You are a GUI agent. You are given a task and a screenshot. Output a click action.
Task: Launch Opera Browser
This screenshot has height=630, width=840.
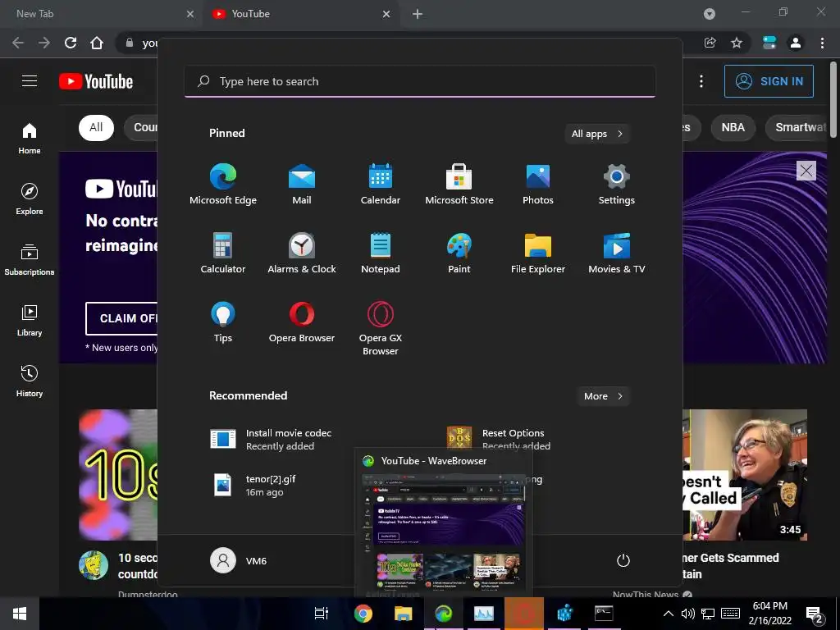click(x=302, y=322)
